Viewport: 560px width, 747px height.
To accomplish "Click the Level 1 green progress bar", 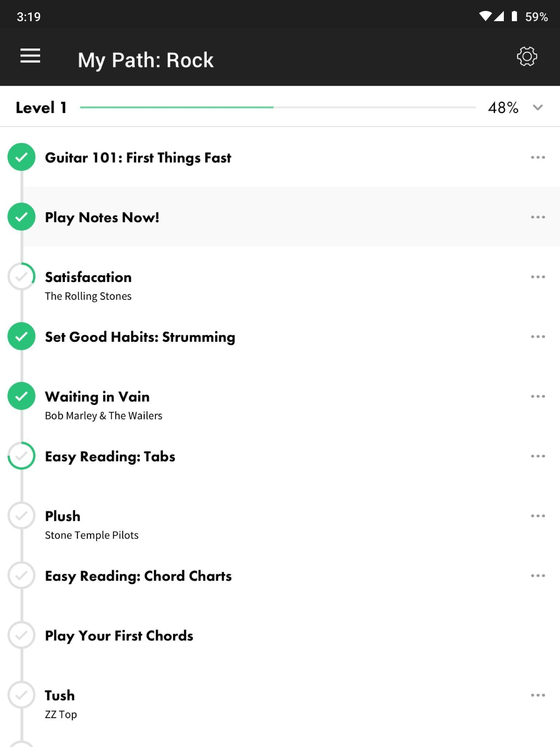I will tap(177, 107).
